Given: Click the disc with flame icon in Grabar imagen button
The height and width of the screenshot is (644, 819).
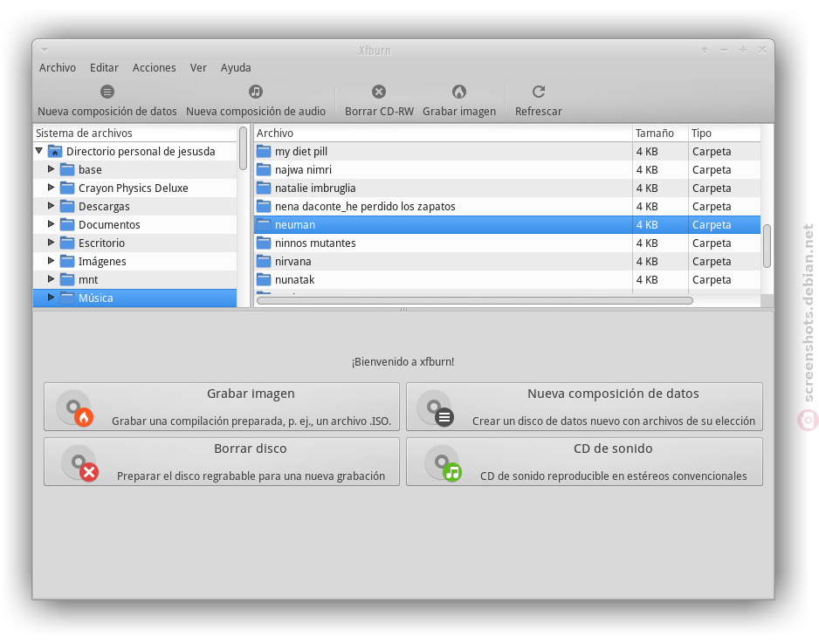Looking at the screenshot, I should (x=76, y=408).
